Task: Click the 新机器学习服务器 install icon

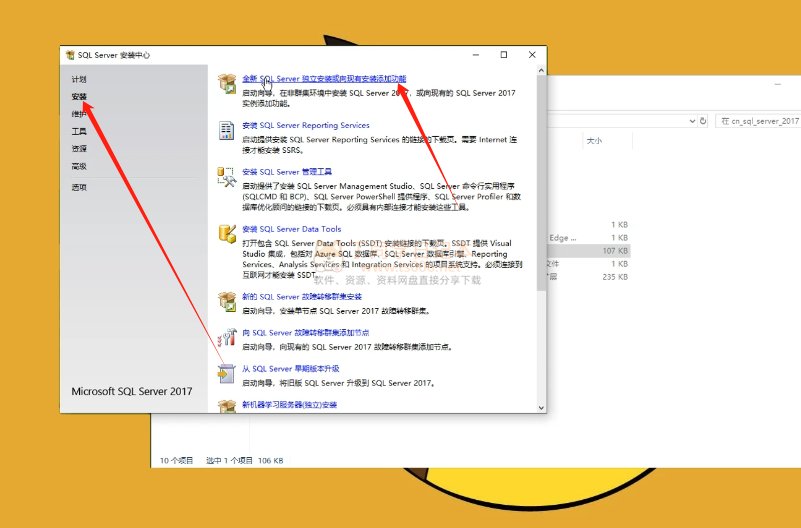Action: (x=227, y=404)
